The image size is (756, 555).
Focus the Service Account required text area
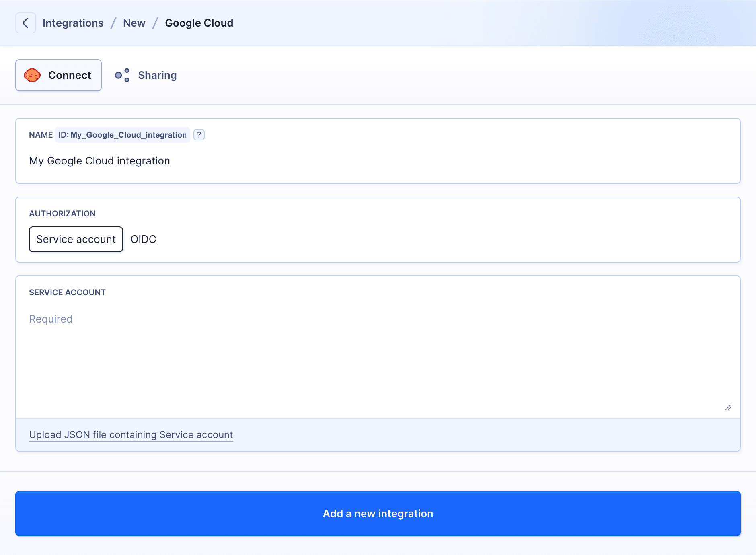[x=378, y=360]
